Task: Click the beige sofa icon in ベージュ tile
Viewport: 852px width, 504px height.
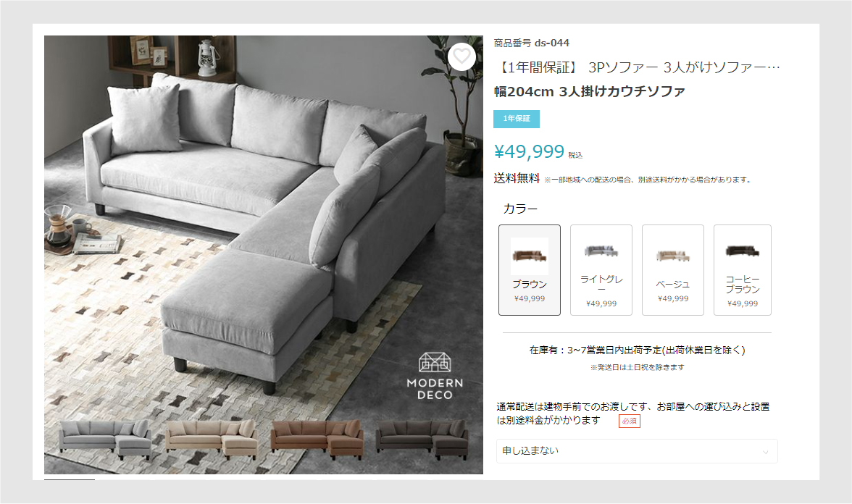Action: (x=672, y=255)
